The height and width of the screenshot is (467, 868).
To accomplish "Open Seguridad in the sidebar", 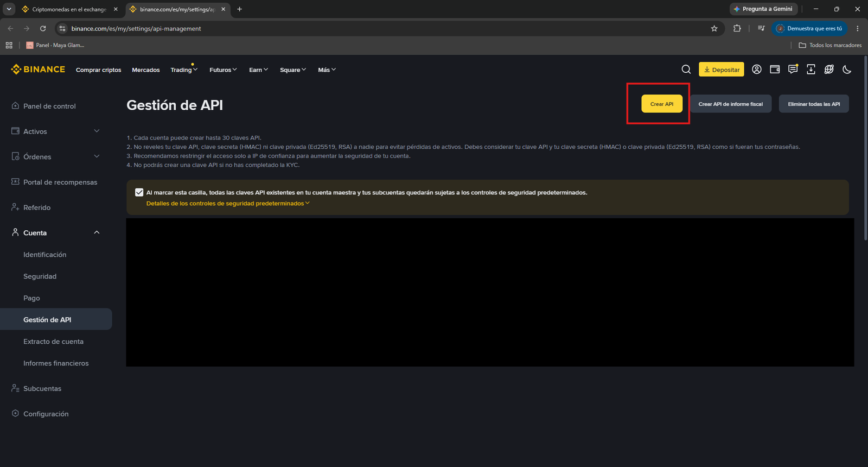I will click(40, 276).
